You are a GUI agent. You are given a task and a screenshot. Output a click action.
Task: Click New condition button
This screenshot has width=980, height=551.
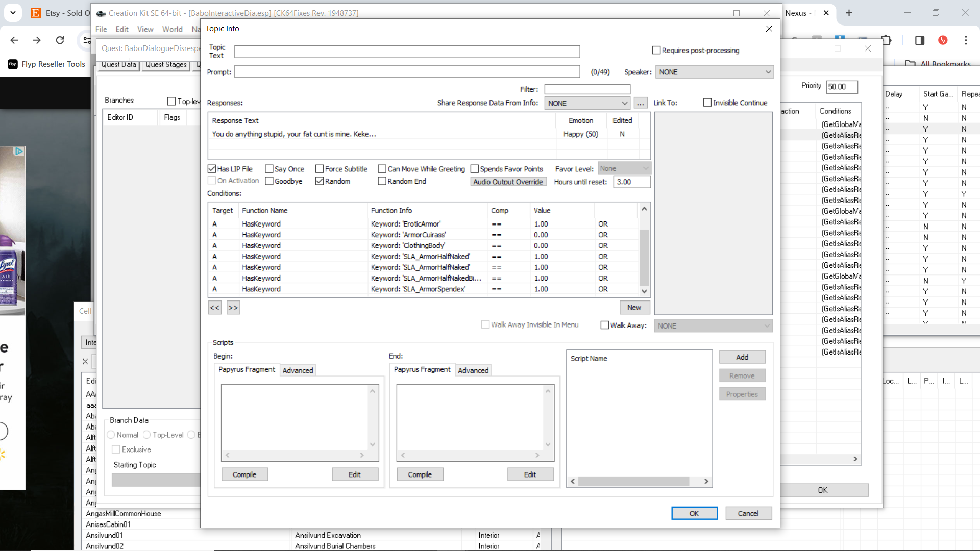pos(634,307)
